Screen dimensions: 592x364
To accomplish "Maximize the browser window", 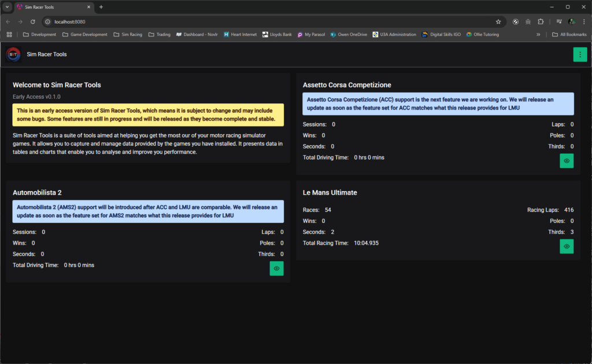I will (x=568, y=7).
